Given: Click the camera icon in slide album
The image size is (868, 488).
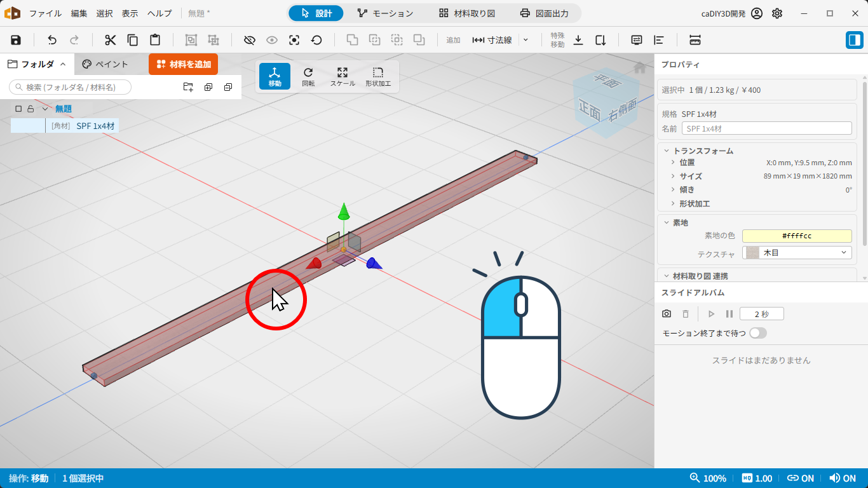Looking at the screenshot, I should [x=667, y=314].
